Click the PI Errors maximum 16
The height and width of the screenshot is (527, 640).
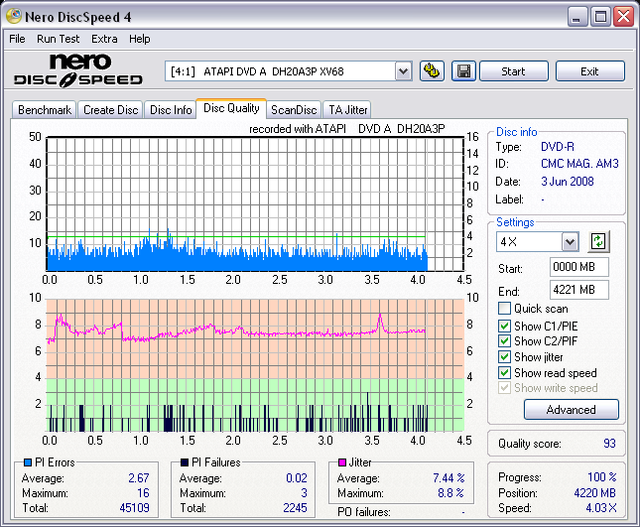(143, 493)
